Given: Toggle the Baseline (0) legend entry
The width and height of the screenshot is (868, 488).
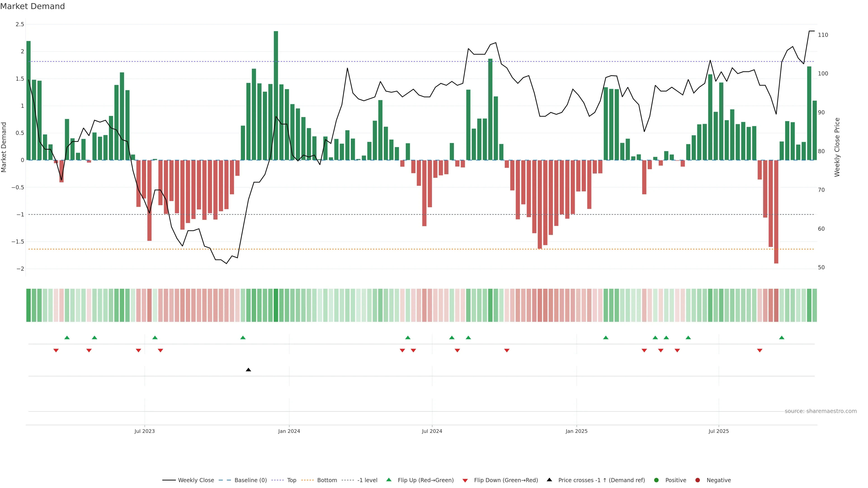Looking at the screenshot, I should coord(250,480).
